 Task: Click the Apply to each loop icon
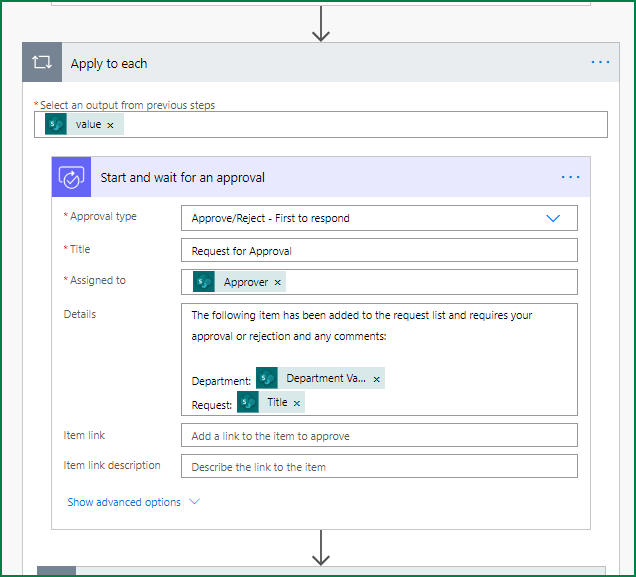(x=42, y=63)
